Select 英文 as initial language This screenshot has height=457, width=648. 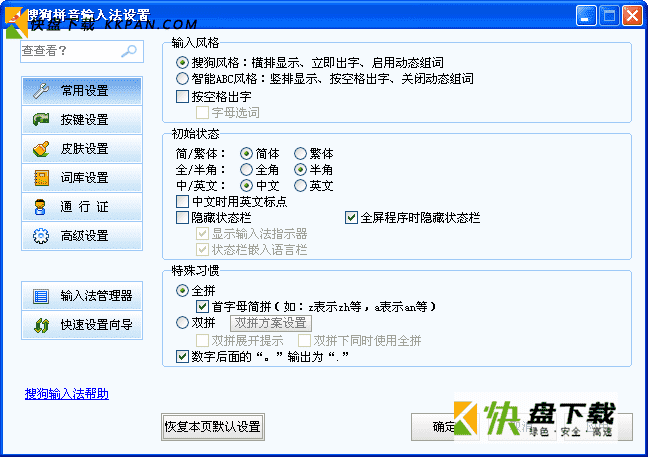click(300, 186)
